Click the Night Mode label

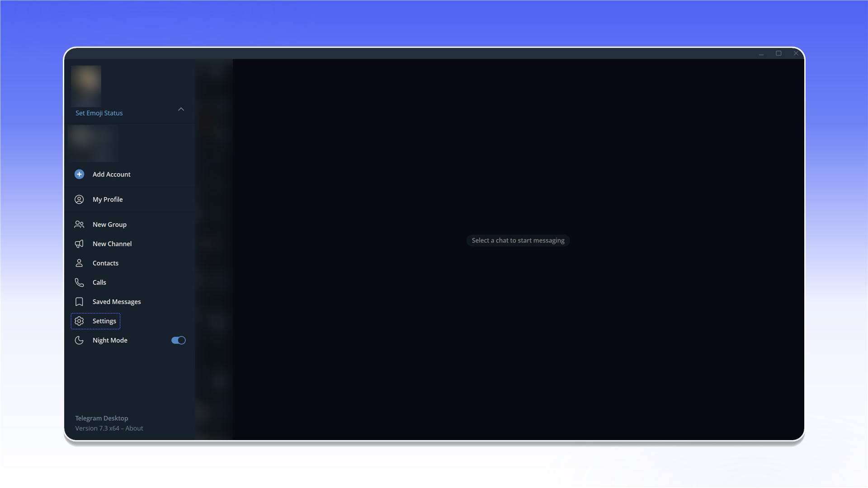(110, 340)
